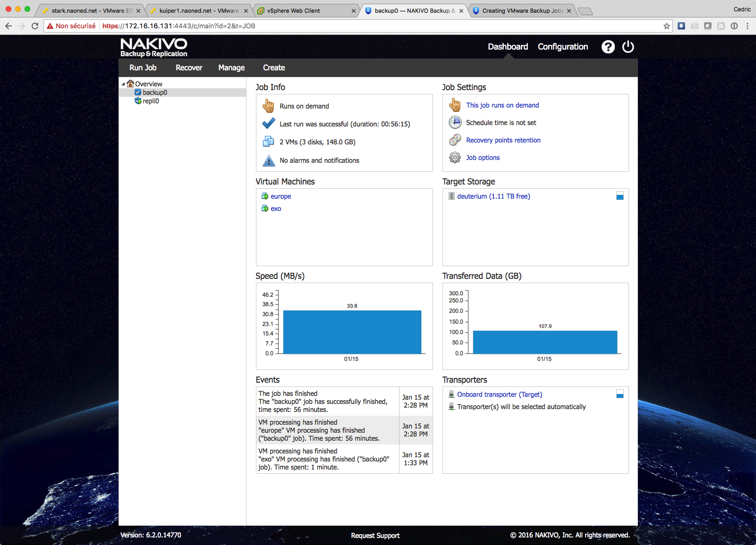
Task: Switch to the Configuration tab
Action: pyautogui.click(x=562, y=47)
